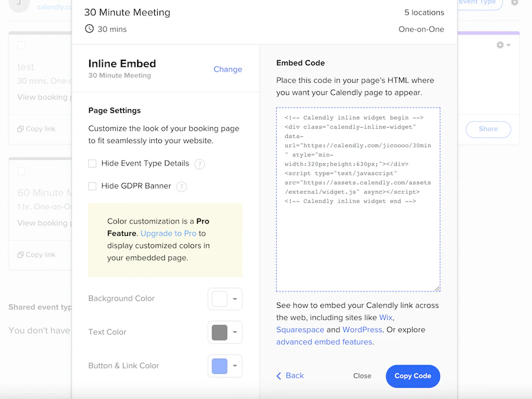Check the Hide GDPR Banner option
Image resolution: width=532 pixels, height=399 pixels.
pos(92,186)
